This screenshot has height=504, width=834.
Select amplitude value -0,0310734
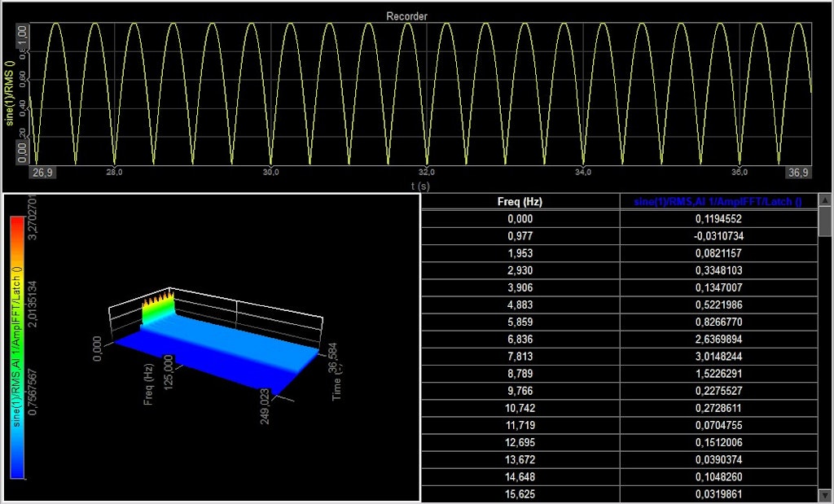pos(718,235)
